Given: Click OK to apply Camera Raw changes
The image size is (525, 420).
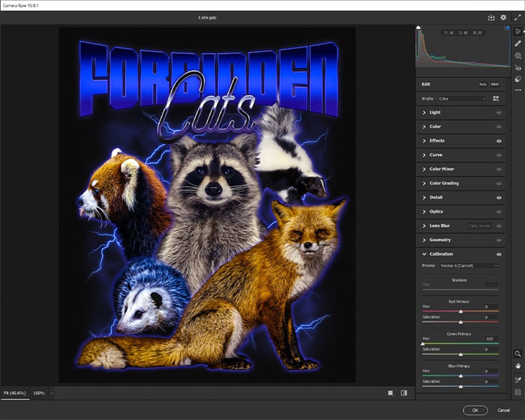Looking at the screenshot, I should click(475, 410).
